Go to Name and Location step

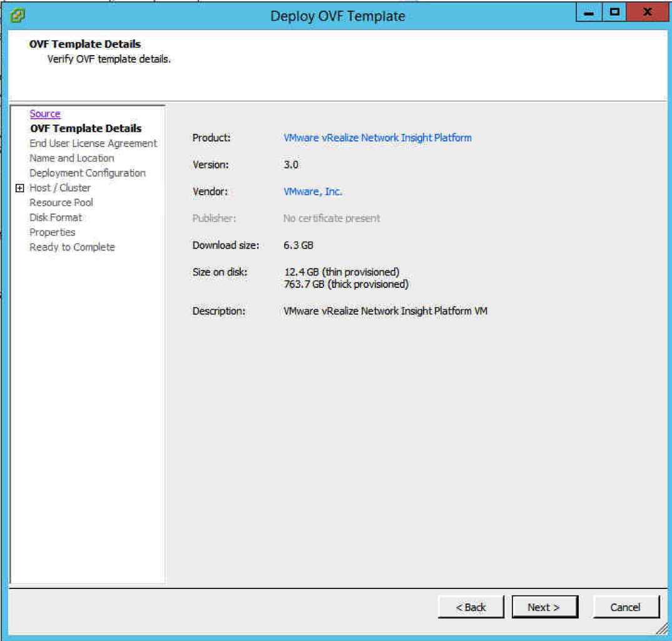(72, 158)
